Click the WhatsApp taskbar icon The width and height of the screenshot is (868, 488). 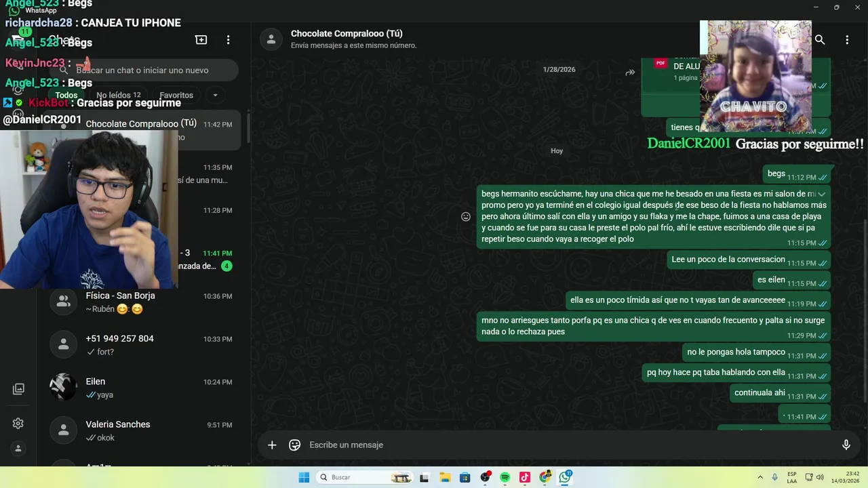pyautogui.click(x=565, y=477)
